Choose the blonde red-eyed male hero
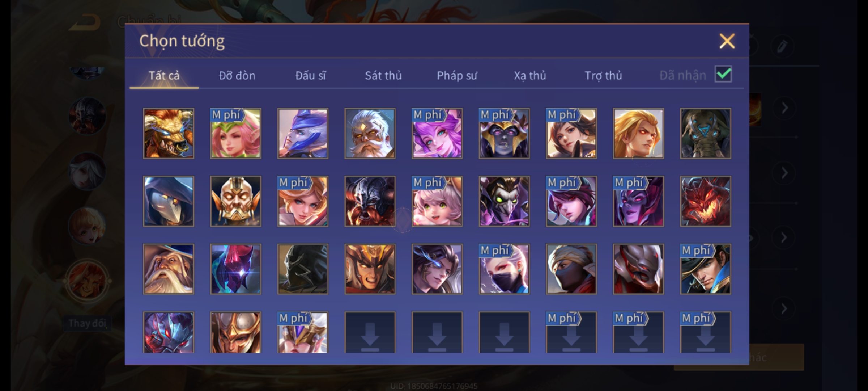 (638, 133)
